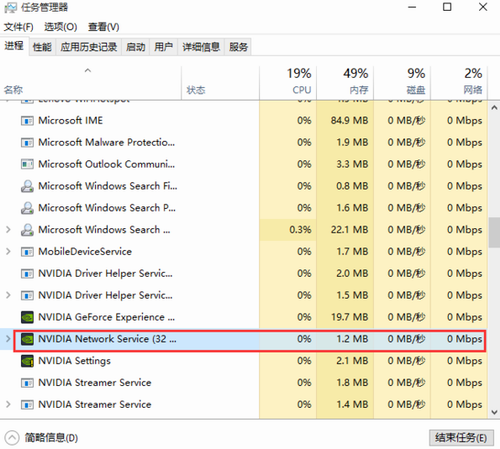Image resolution: width=500 pixels, height=449 pixels.
Task: Click the Microsoft Outlook Communi... process icon
Action: click(x=27, y=164)
